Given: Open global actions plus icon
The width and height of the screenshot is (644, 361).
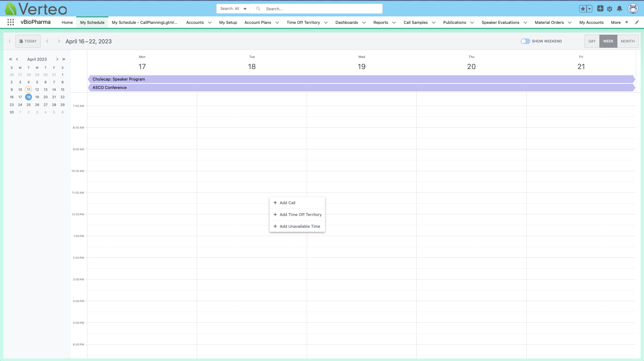Looking at the screenshot, I should tap(600, 9).
